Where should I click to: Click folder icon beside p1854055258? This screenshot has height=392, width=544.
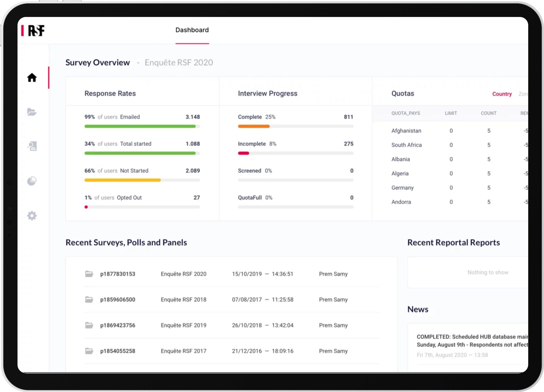click(89, 351)
